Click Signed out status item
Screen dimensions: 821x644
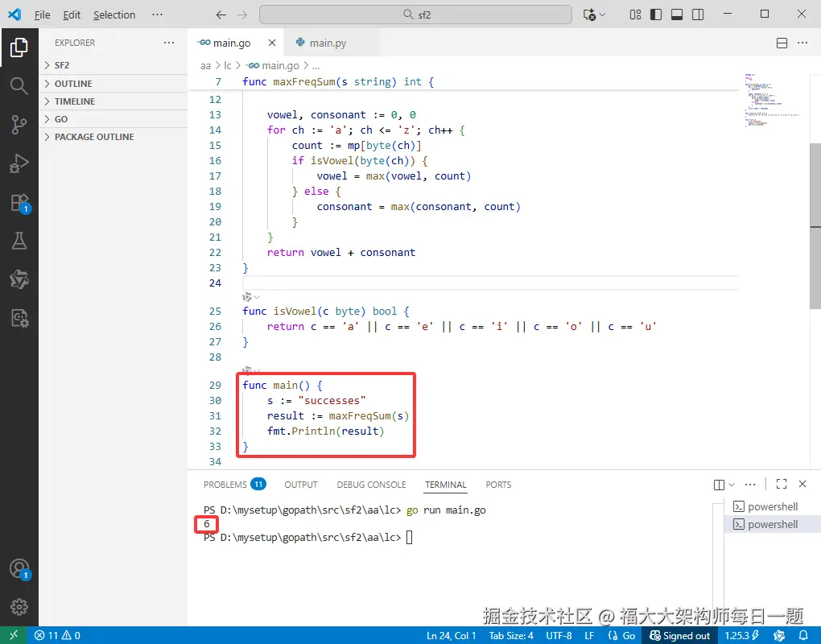click(679, 635)
